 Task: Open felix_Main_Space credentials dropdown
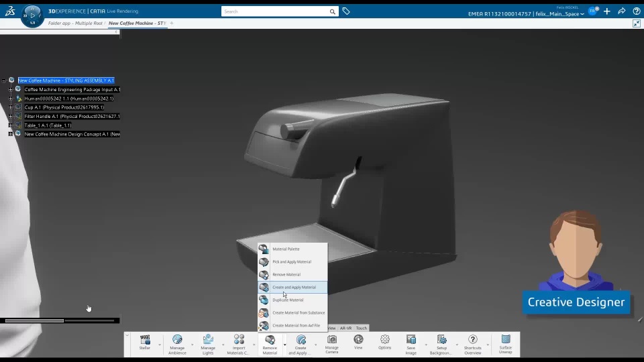click(582, 14)
